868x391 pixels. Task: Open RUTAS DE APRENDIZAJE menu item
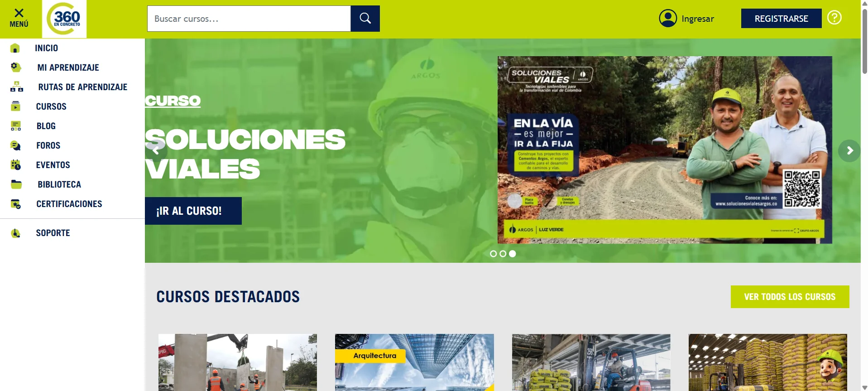(x=83, y=87)
